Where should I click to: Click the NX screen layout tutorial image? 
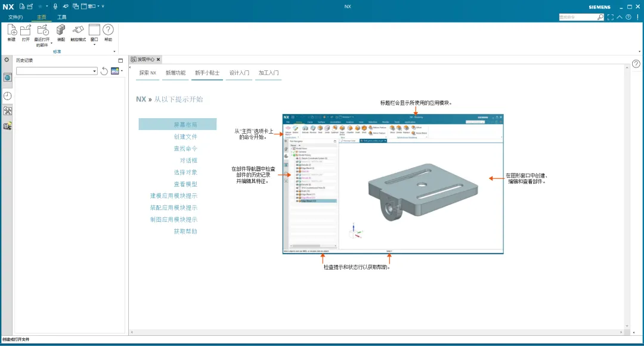coord(393,184)
